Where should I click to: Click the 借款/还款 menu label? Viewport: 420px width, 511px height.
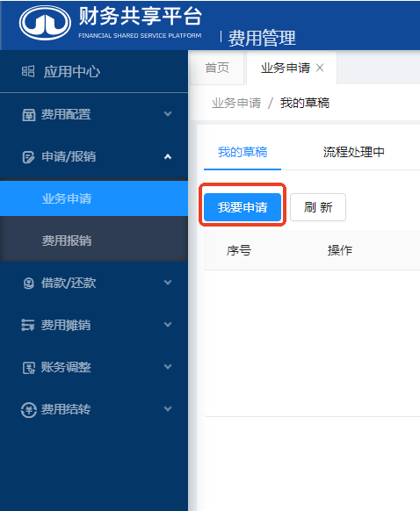click(69, 283)
